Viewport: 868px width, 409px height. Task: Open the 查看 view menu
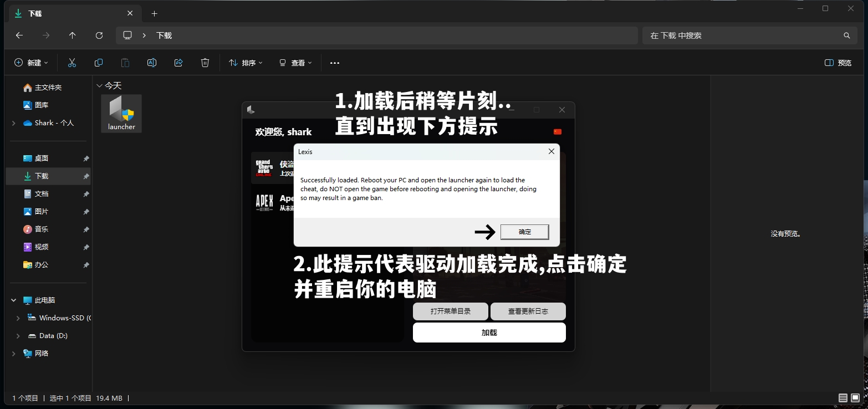tap(295, 63)
